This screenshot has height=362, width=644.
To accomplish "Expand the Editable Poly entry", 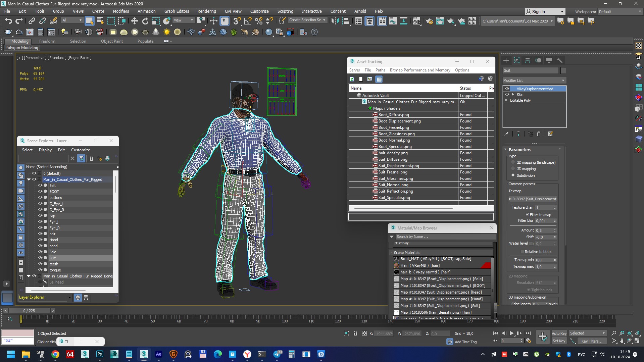I will click(x=506, y=100).
